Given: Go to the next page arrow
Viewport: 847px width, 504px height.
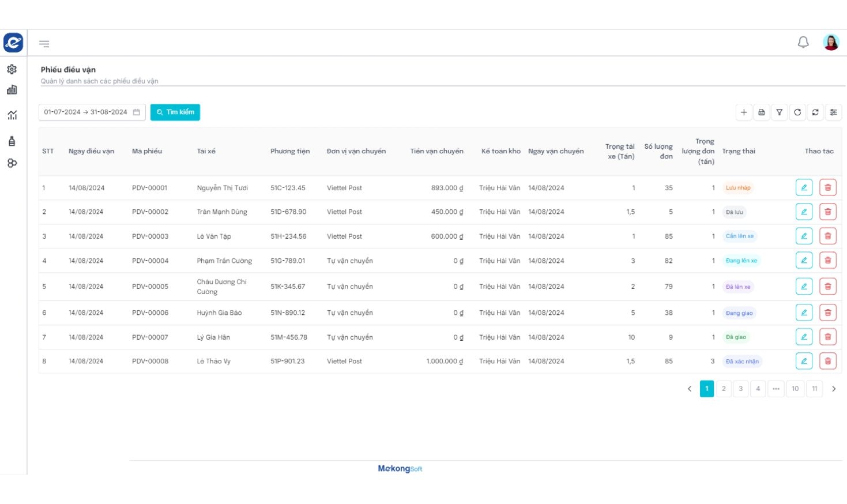Looking at the screenshot, I should click(x=834, y=389).
